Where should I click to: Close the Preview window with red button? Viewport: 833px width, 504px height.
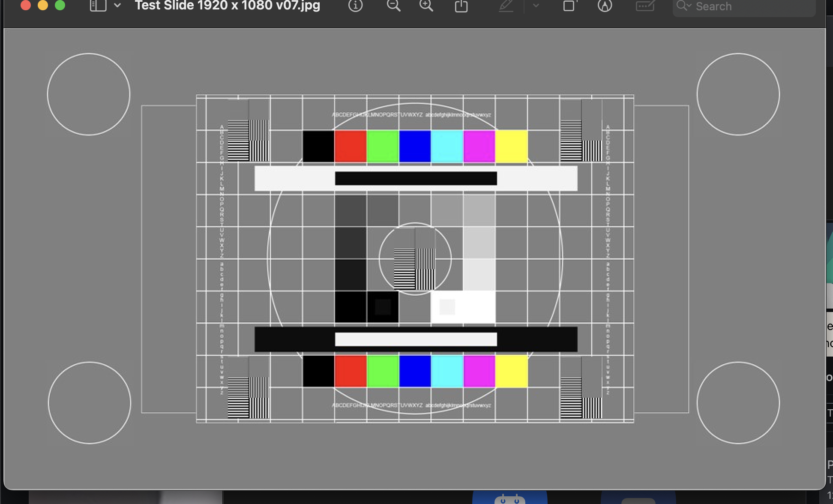(26, 5)
